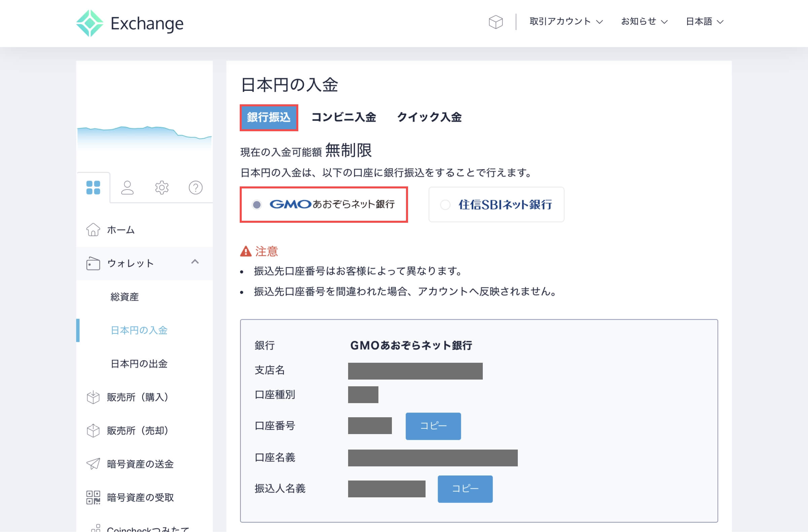This screenshot has height=532, width=808.
Task: Open the user profile icon tab
Action: click(x=127, y=187)
